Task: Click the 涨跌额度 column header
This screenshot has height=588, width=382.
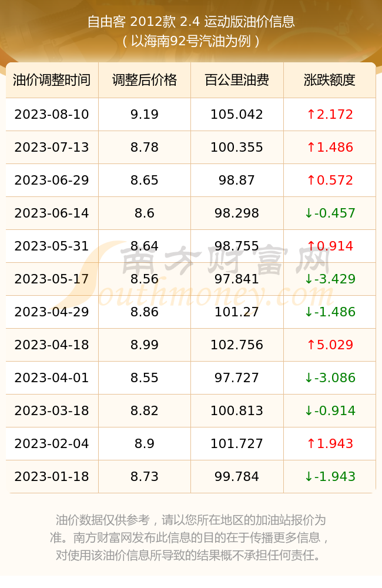Action: [x=330, y=80]
